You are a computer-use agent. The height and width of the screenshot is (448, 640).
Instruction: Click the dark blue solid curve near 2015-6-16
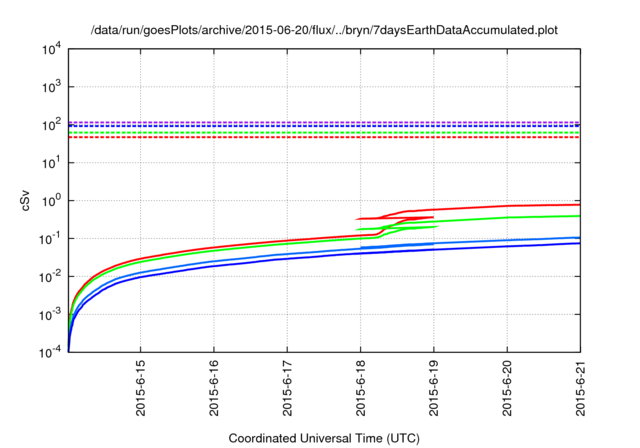214,266
